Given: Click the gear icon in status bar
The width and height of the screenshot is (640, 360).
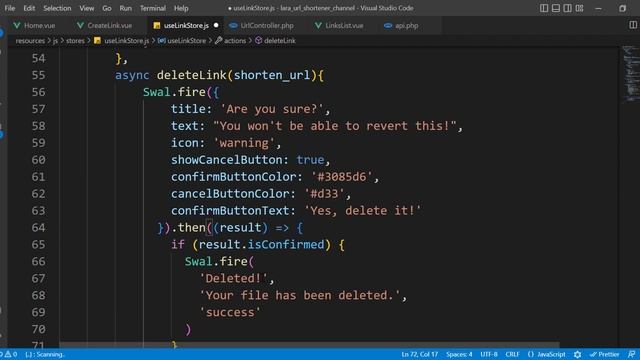Looking at the screenshot, I should pos(577,354).
